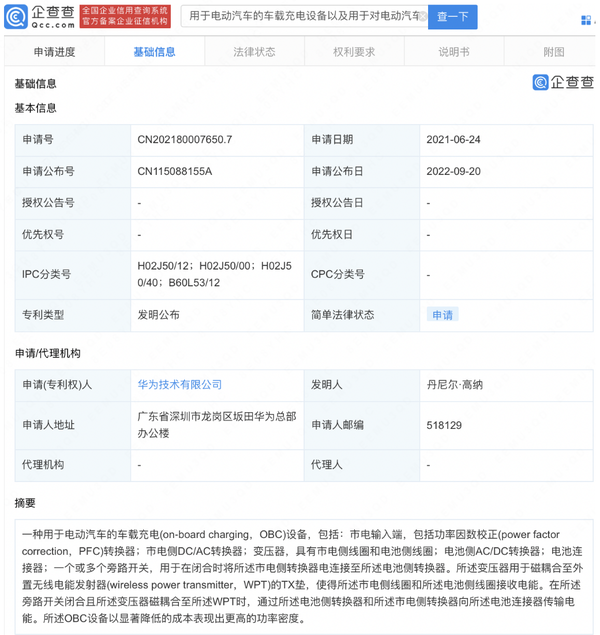This screenshot has width=600, height=635.
Task: Switch to the 申请进度 tab
Action: pyautogui.click(x=54, y=52)
